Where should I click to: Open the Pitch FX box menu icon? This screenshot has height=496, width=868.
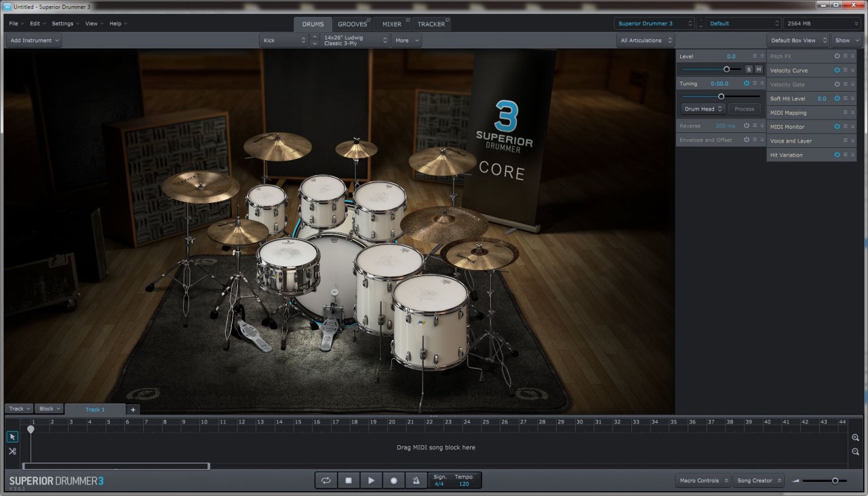pyautogui.click(x=846, y=56)
